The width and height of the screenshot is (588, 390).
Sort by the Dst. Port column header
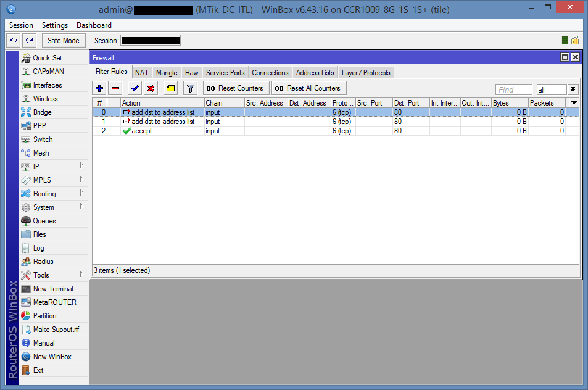(411, 103)
